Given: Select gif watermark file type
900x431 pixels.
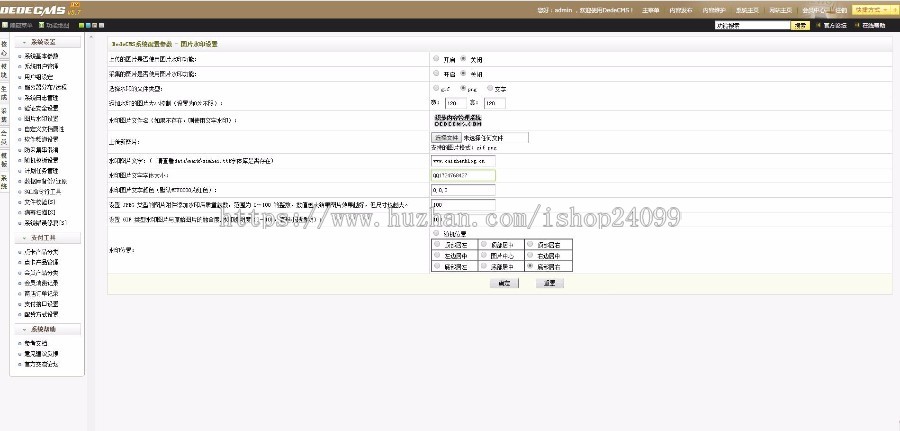Looking at the screenshot, I should pos(437,88).
